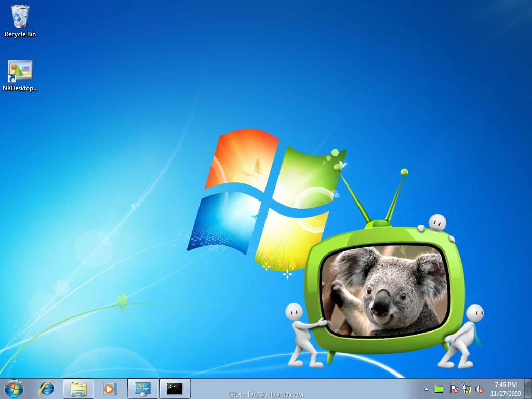Open the Control Panel taskbar item
Screen dimensions: 532x399
142,389
